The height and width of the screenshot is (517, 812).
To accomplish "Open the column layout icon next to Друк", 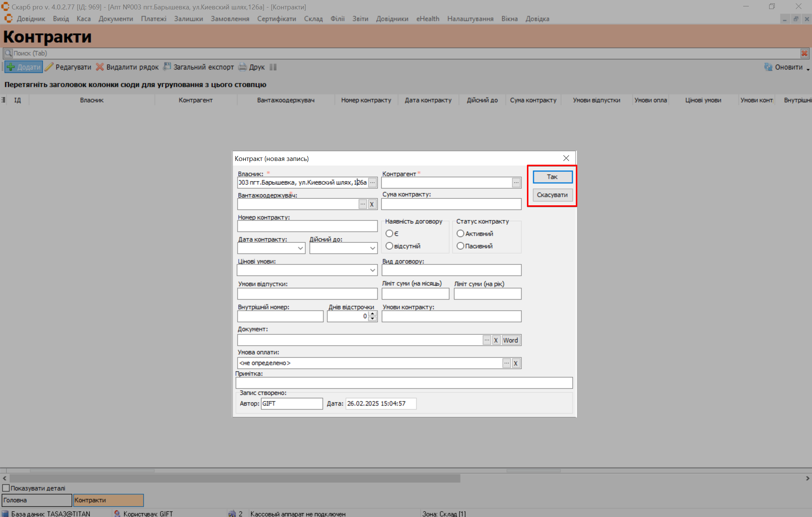I will [273, 67].
